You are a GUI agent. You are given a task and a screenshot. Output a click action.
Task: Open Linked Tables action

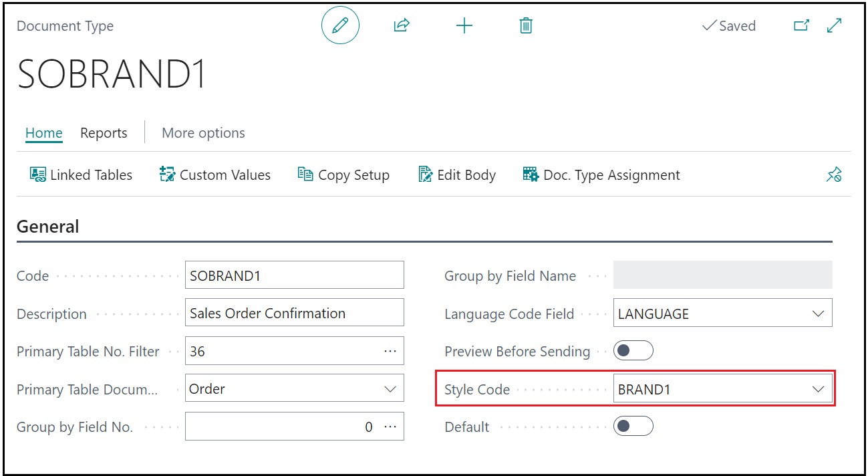(x=81, y=175)
